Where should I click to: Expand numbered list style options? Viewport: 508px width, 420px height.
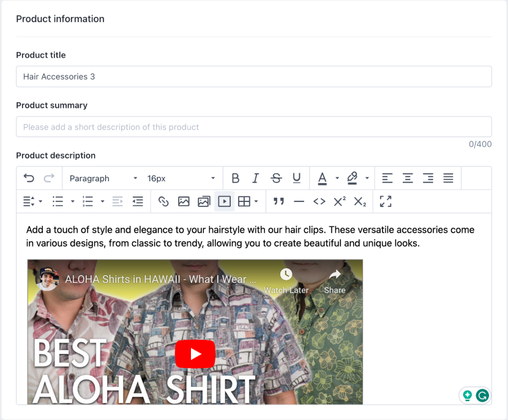[102, 201]
